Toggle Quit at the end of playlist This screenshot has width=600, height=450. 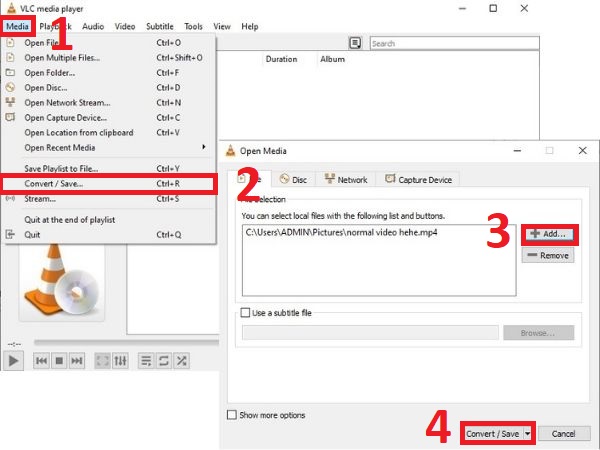[70, 220]
